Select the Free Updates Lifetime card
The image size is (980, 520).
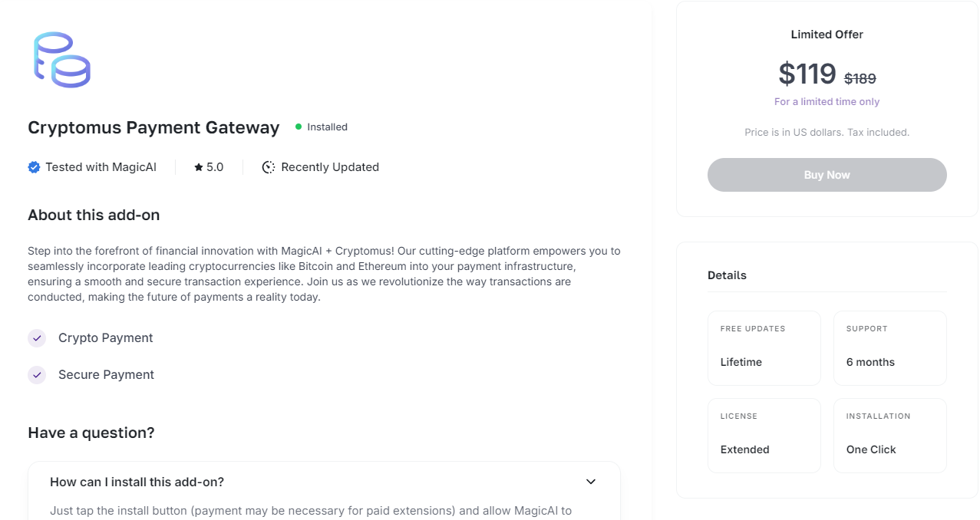[764, 347]
